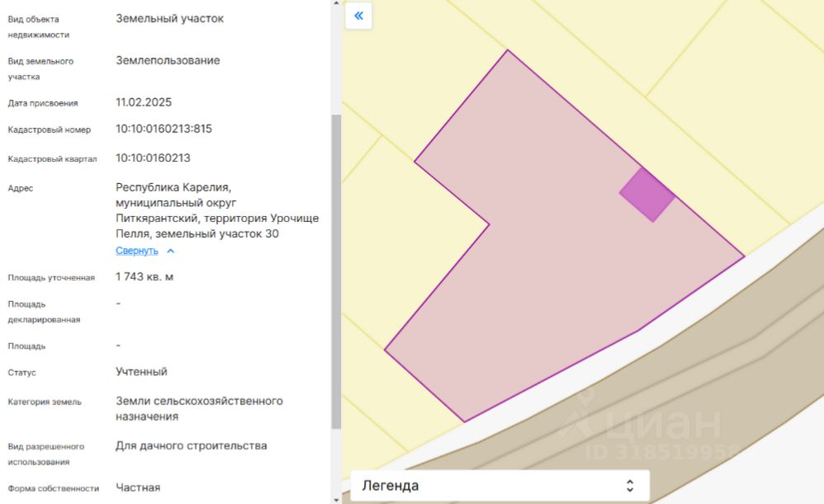Image resolution: width=824 pixels, height=504 pixels.
Task: Click the panel scrollbar thumb
Action: click(x=336, y=271)
